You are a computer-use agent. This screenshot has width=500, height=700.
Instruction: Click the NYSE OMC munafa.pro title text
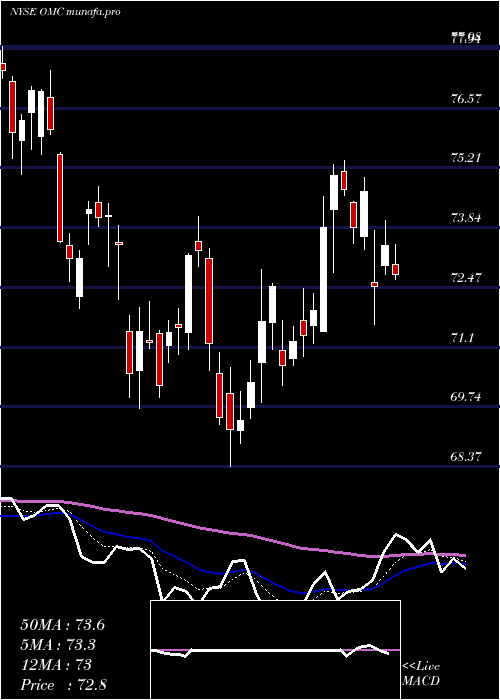click(x=65, y=12)
